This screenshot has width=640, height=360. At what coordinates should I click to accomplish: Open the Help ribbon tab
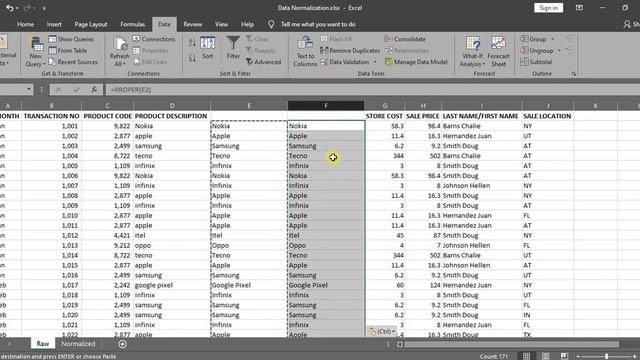coord(247,24)
